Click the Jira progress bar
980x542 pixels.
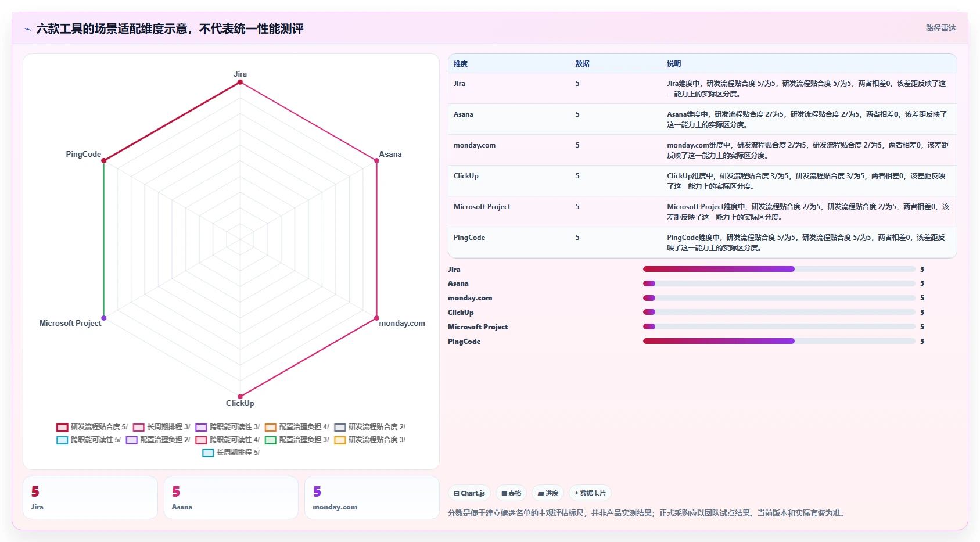tap(779, 269)
